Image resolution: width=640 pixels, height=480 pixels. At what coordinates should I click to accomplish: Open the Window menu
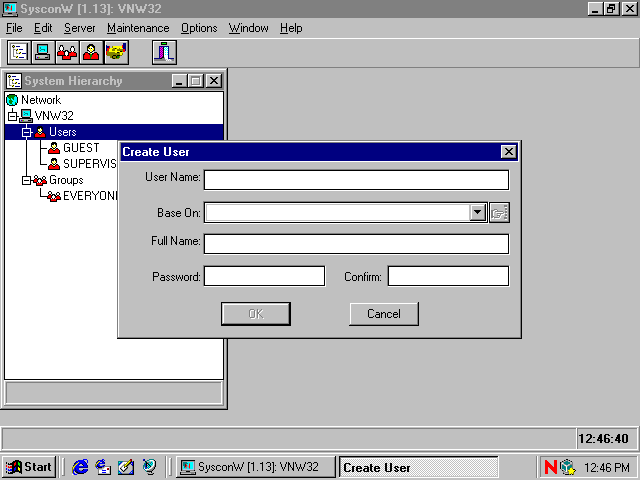(249, 28)
